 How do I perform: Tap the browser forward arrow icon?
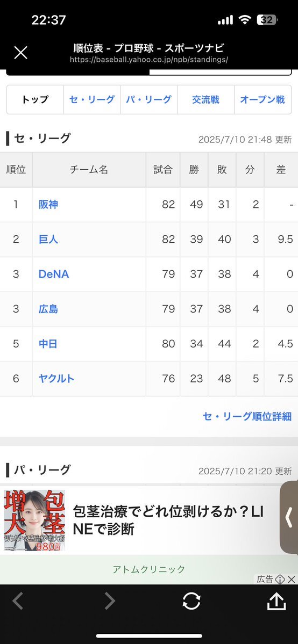[110, 601]
